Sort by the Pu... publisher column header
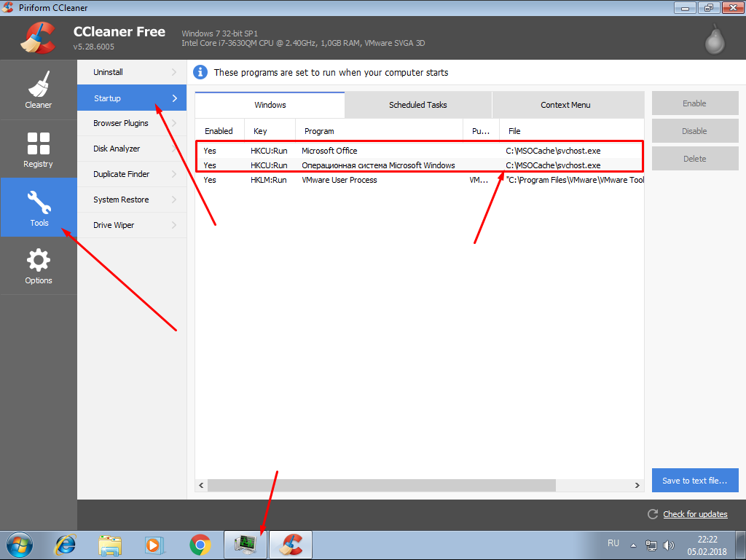 [481, 131]
